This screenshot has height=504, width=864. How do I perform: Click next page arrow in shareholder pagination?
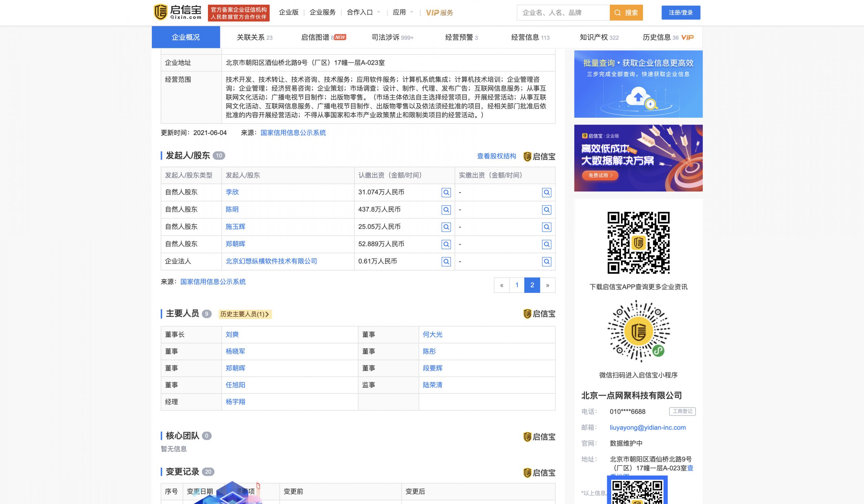[x=547, y=285]
